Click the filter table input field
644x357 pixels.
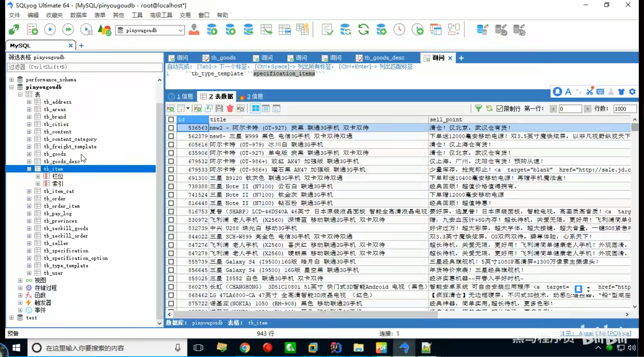84,67
